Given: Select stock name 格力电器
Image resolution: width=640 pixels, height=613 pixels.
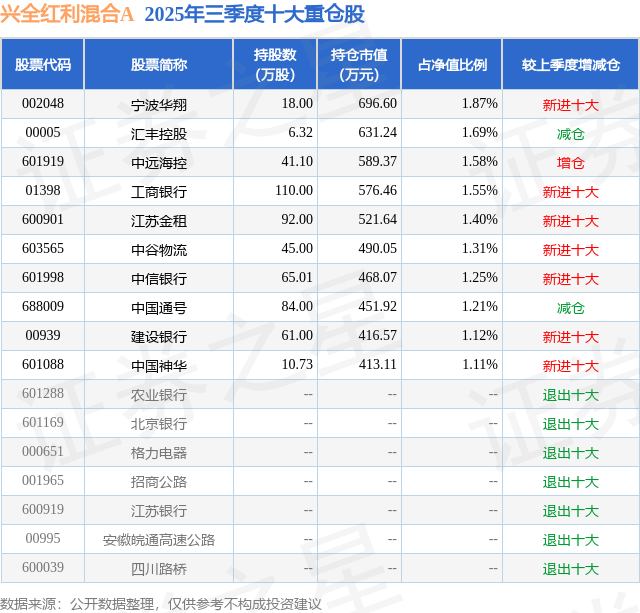Looking at the screenshot, I should [x=159, y=453].
